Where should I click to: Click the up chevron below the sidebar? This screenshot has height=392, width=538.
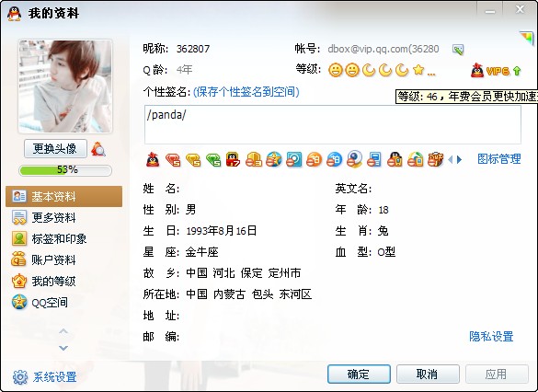pyautogui.click(x=63, y=331)
